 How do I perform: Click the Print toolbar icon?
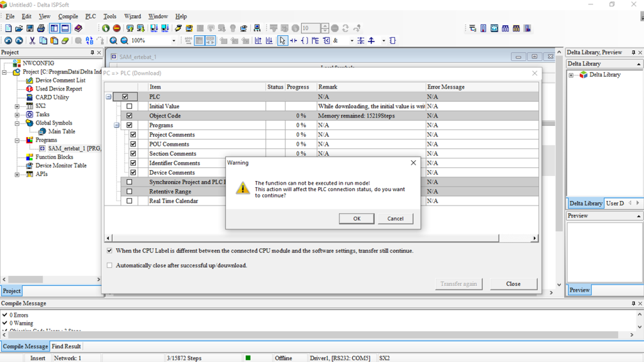(x=41, y=28)
